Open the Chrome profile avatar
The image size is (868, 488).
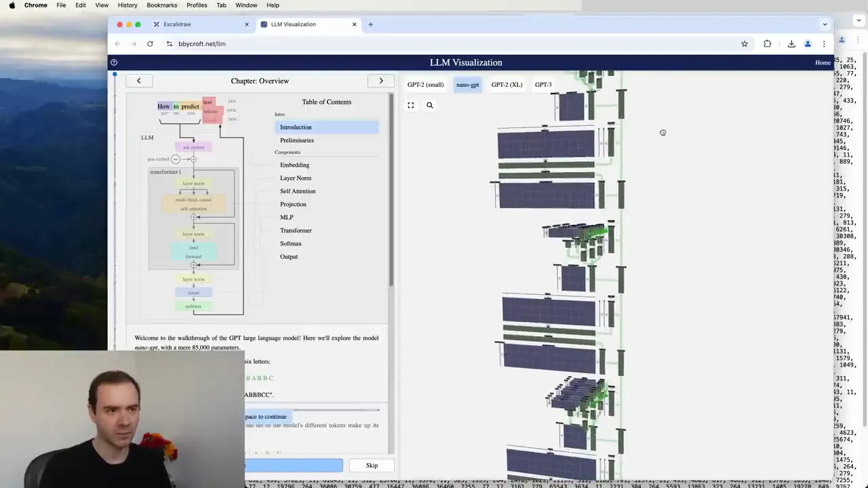pos(808,43)
